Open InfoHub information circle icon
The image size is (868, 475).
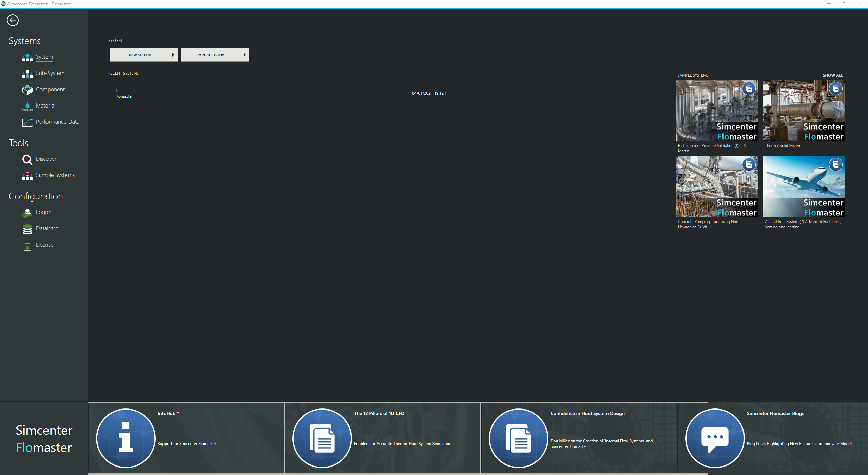[x=126, y=438]
